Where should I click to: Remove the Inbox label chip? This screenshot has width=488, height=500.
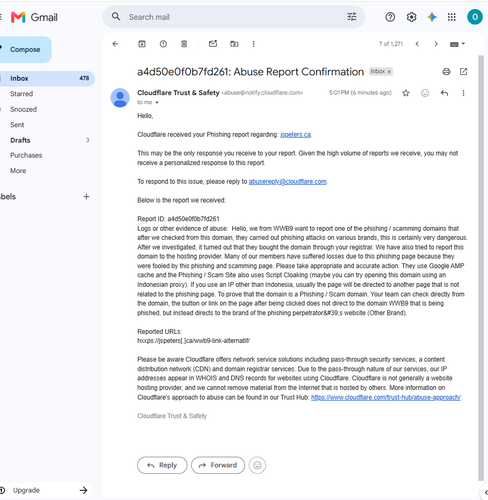pyautogui.click(x=389, y=72)
